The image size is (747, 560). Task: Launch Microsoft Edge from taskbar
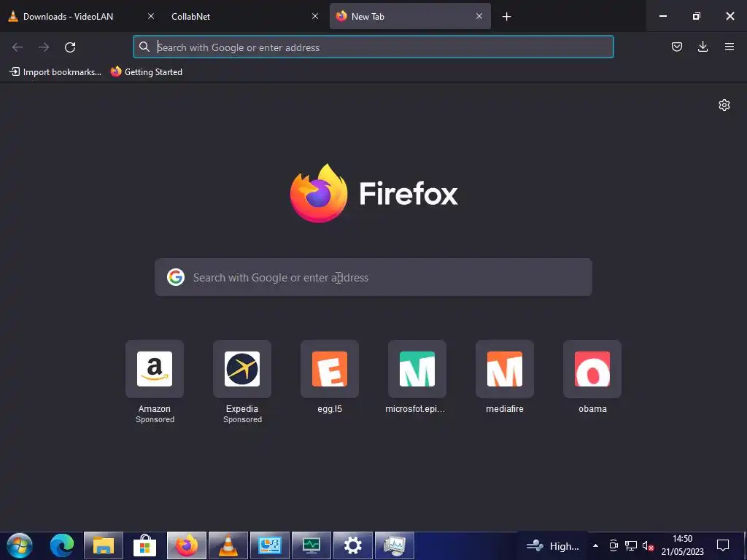pyautogui.click(x=62, y=545)
